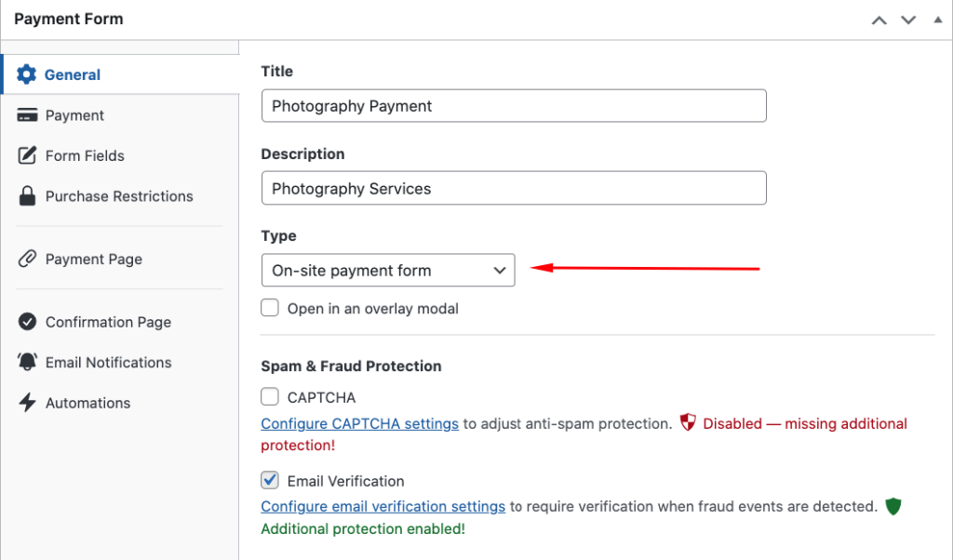Click the Form Fields edit icon
Screen dimensions: 953x560
coord(27,155)
